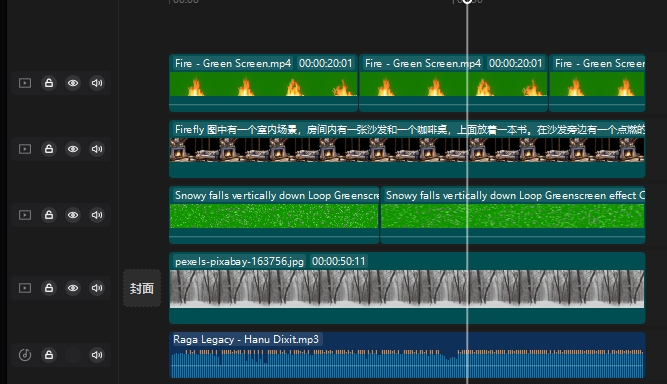Screen dimensions: 667x384
Task: Lock the Firefly fireplace track
Action: (x=49, y=149)
